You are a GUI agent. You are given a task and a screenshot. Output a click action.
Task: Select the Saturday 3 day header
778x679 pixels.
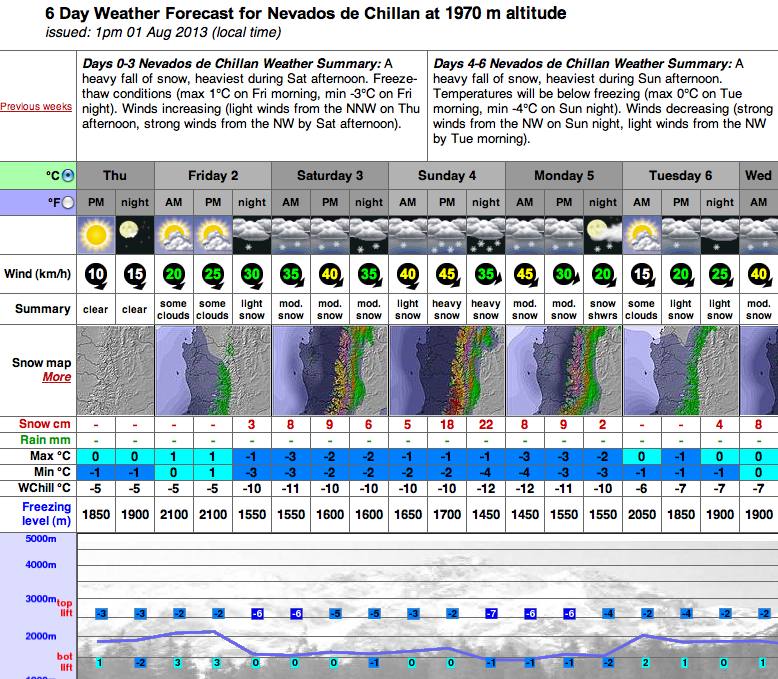[x=330, y=176]
